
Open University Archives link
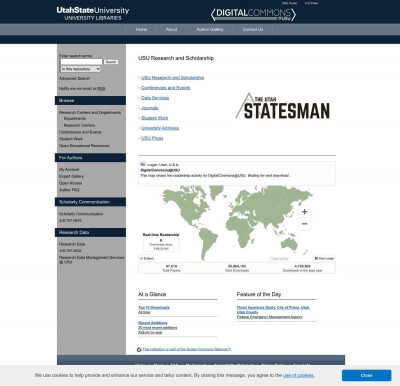pyautogui.click(x=160, y=128)
